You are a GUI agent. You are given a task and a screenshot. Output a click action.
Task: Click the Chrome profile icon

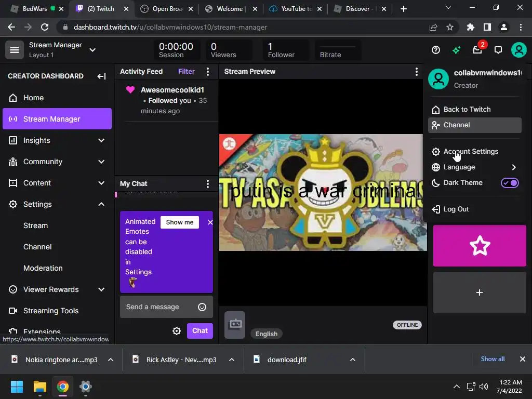point(504,27)
